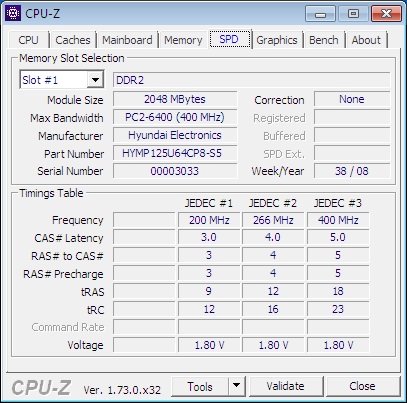Image resolution: width=407 pixels, height=403 pixels.
Task: Click the RAS# to CAS# row label
Action: click(67, 256)
